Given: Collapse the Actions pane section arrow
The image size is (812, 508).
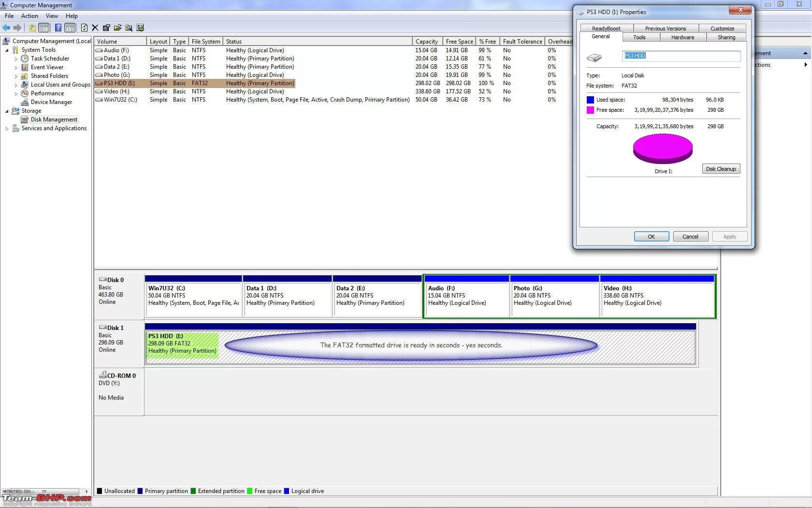Looking at the screenshot, I should click(805, 53).
